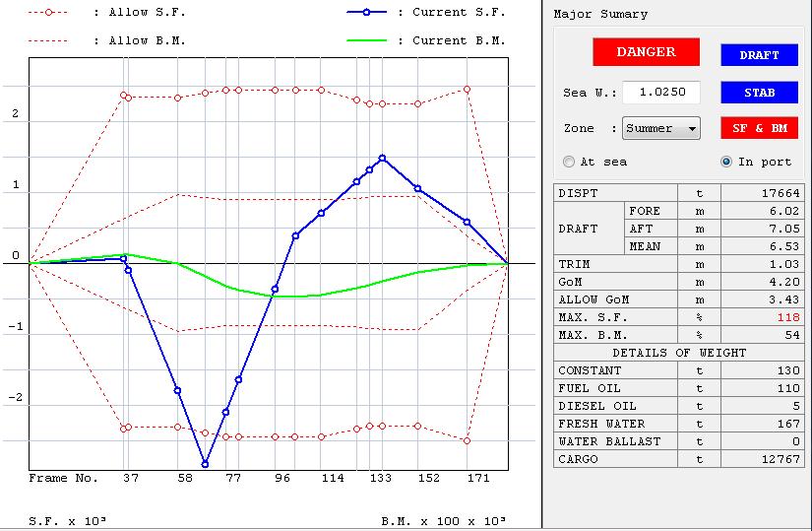Select the At sea radio button

569,162
